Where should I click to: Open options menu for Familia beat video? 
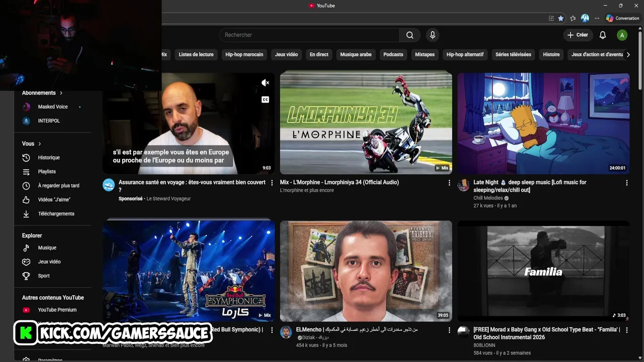626,330
